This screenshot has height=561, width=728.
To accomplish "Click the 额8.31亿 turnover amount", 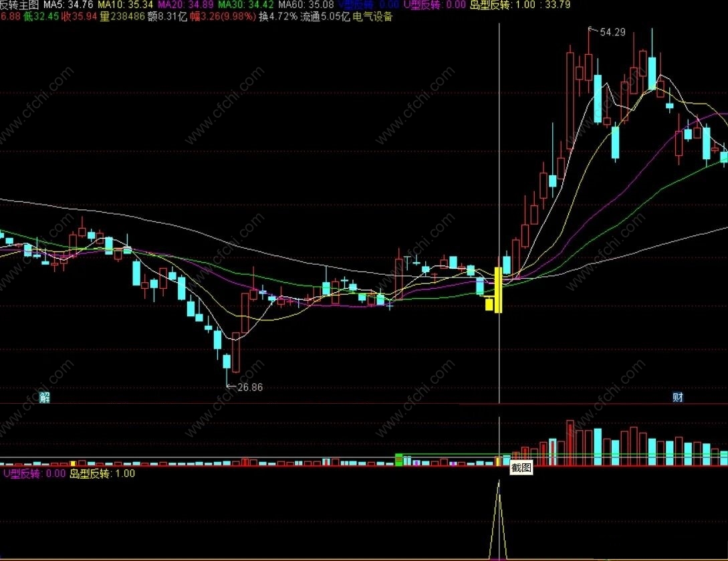I will (168, 17).
